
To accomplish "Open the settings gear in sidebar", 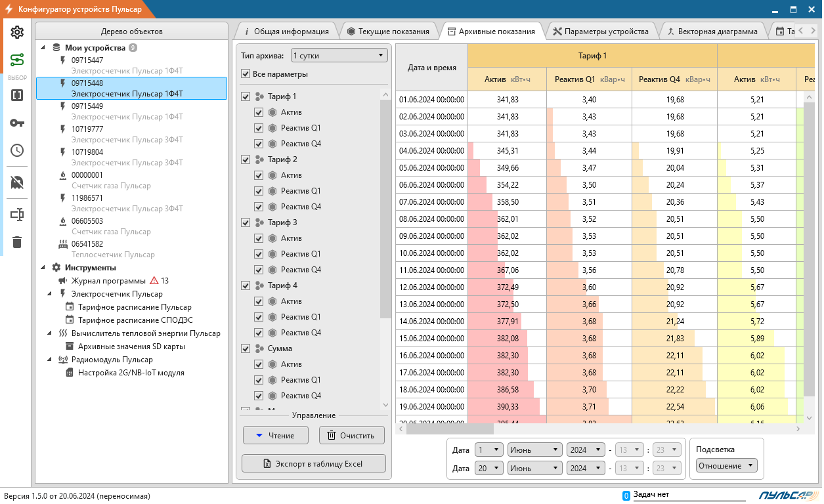I will click(x=17, y=32).
